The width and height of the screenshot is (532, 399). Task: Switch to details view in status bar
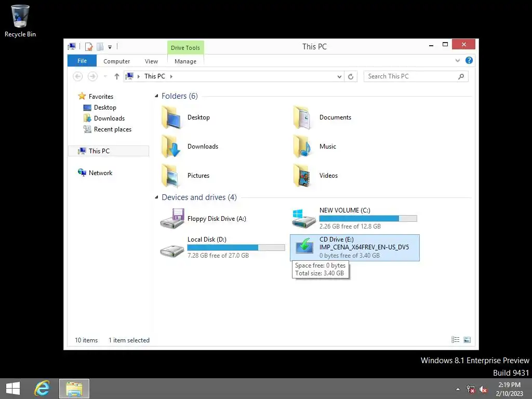pos(455,340)
